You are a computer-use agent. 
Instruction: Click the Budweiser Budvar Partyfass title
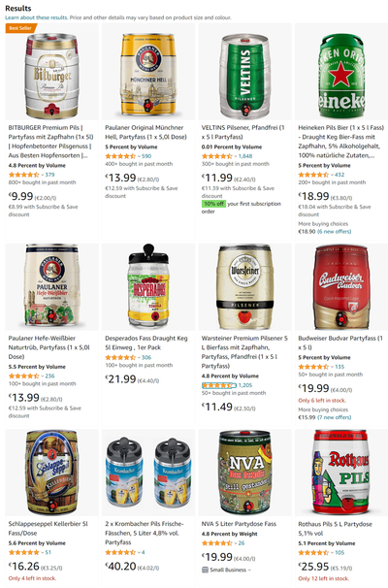pyautogui.click(x=340, y=343)
